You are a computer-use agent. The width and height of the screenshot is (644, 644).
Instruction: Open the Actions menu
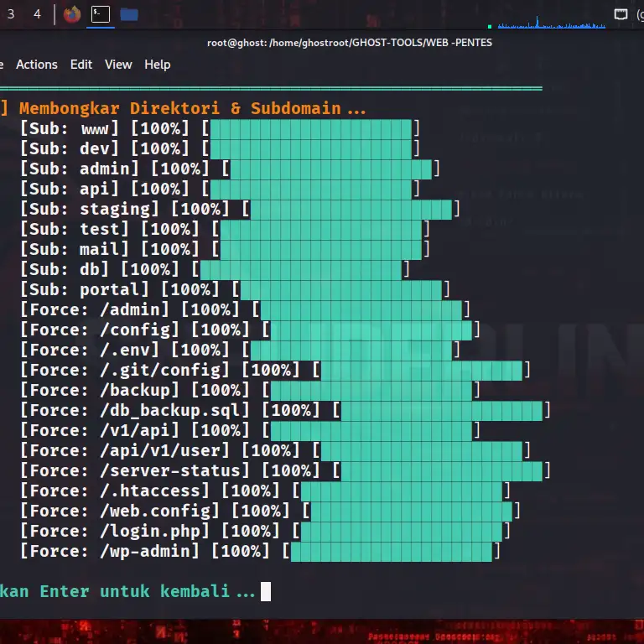(37, 65)
